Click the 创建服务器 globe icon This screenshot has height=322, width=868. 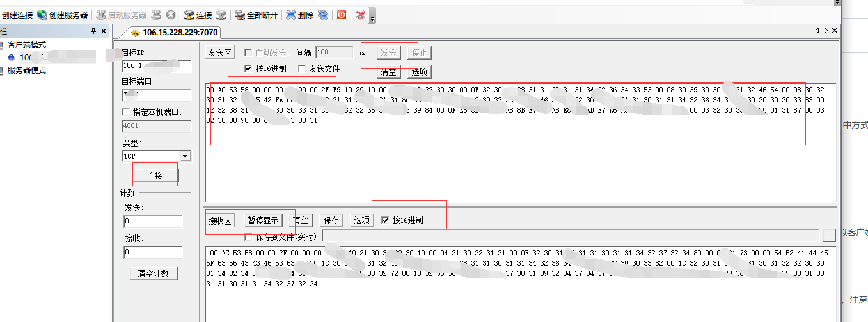coord(42,15)
